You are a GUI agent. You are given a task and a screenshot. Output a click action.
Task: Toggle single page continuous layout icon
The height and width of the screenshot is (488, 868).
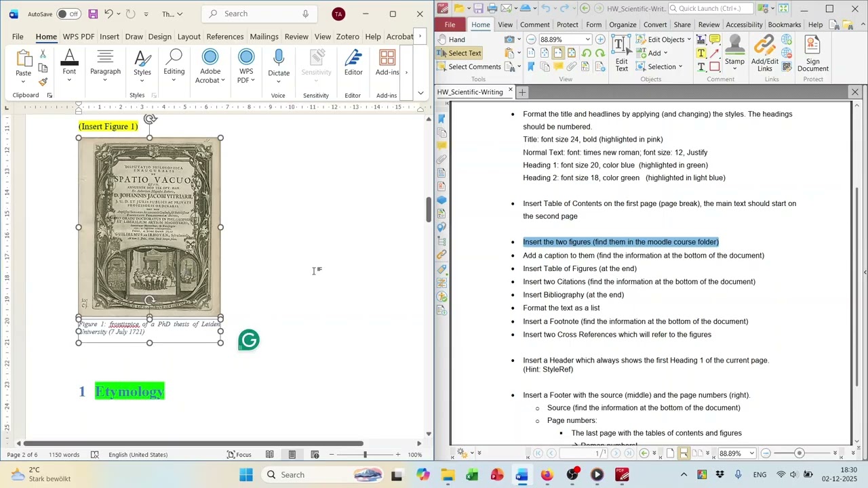point(683,453)
